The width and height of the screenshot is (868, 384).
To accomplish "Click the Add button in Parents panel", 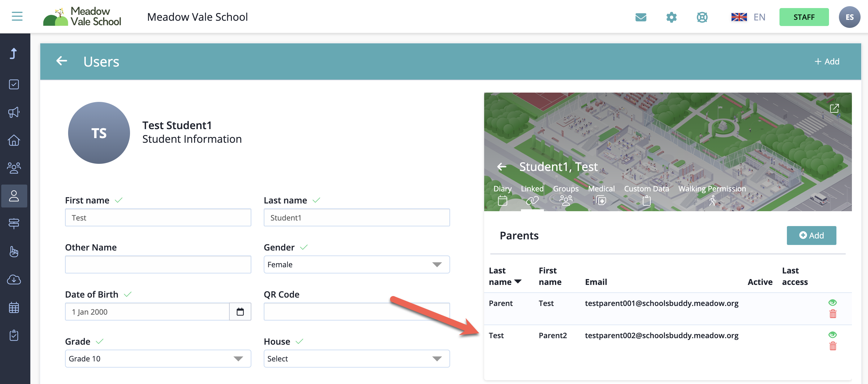I will pos(811,235).
